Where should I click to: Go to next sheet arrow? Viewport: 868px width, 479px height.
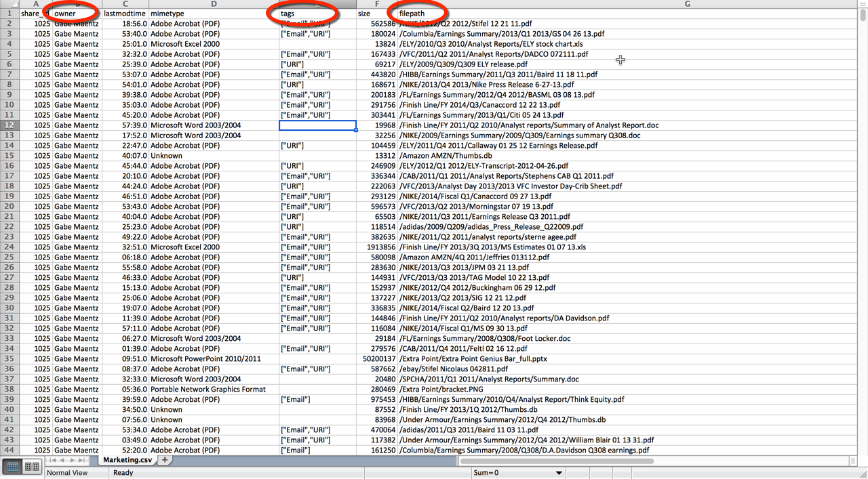tap(73, 460)
